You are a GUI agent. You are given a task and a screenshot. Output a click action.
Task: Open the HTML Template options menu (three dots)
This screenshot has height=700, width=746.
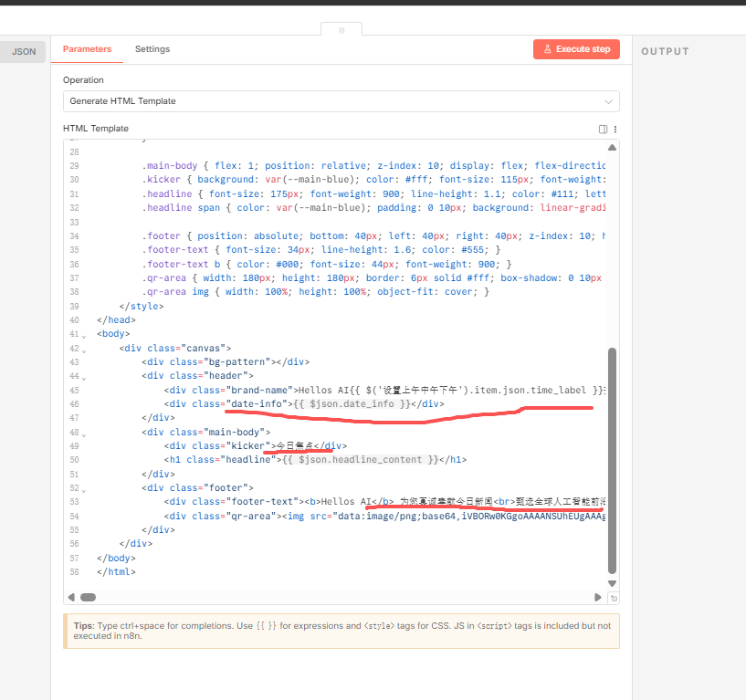click(x=615, y=130)
